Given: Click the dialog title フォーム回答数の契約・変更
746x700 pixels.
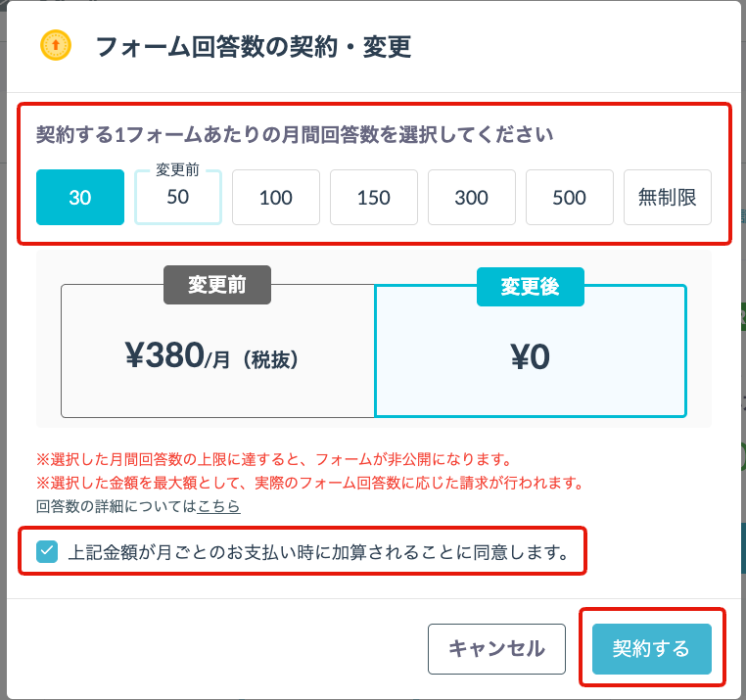Looking at the screenshot, I should tap(254, 47).
